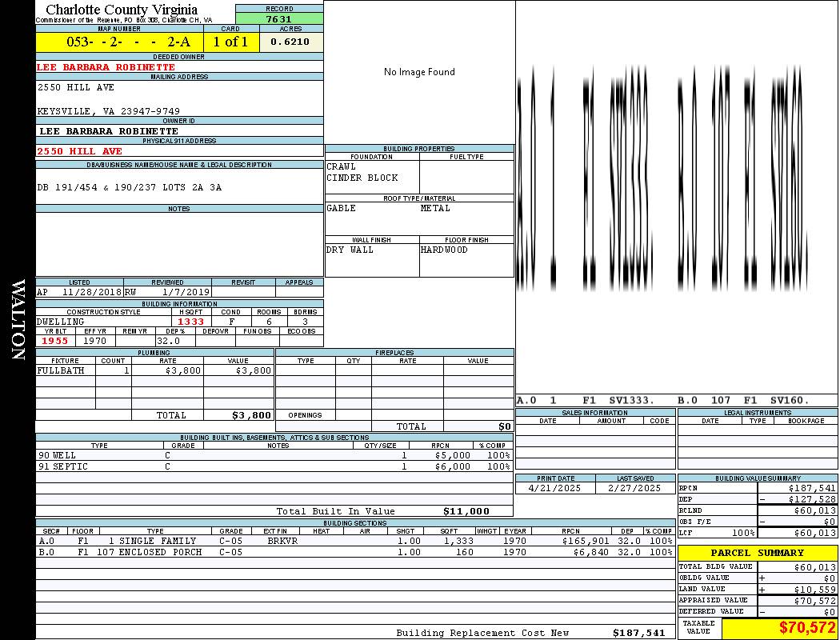This screenshot has width=840, height=640.
Task: Click the No Image Found placeholder
Action: coord(419,72)
